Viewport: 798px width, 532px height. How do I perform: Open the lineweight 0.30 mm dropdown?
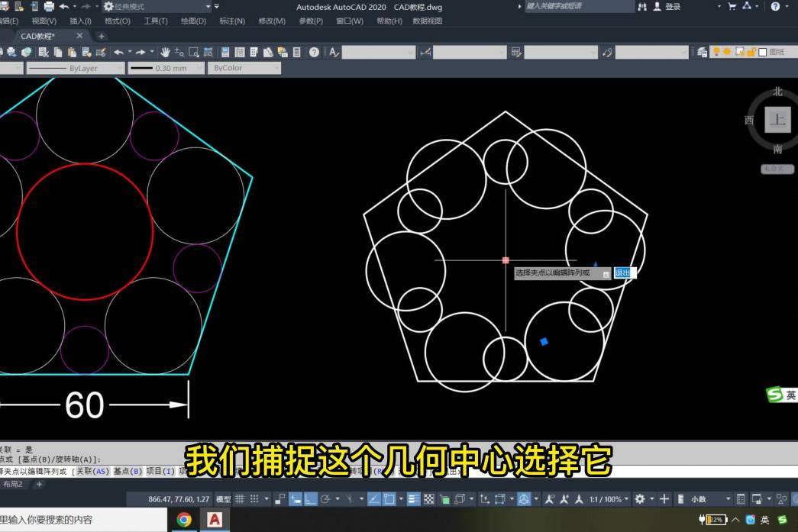click(x=166, y=68)
